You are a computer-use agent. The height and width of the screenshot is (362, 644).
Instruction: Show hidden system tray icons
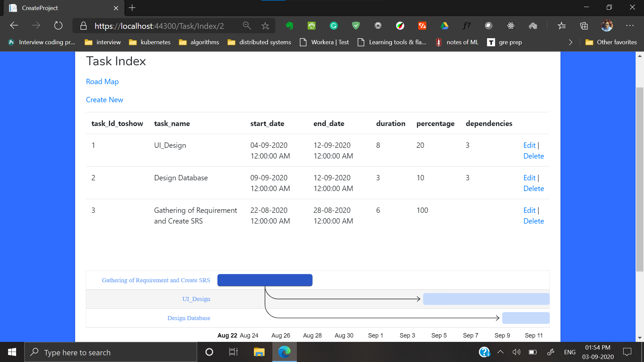click(500, 352)
